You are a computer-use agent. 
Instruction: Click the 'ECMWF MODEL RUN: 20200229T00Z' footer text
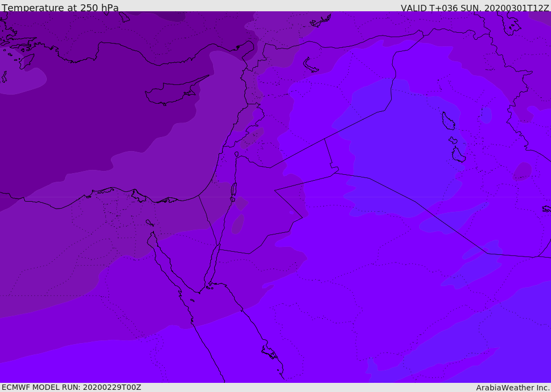(72, 387)
